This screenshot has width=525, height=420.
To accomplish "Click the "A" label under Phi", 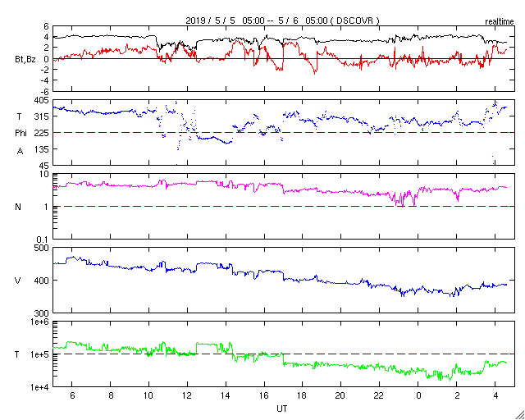I will click(20, 152).
